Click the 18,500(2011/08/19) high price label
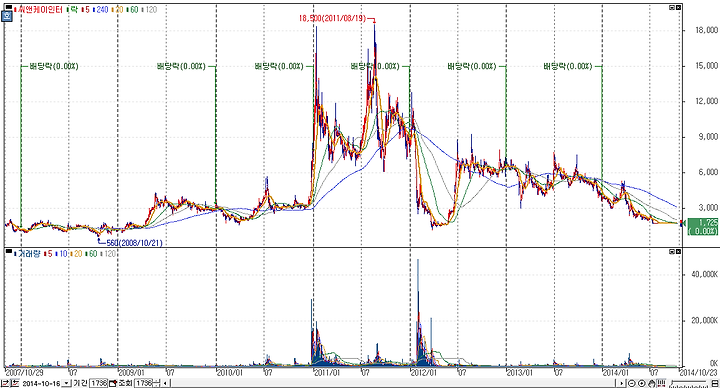 coord(332,18)
